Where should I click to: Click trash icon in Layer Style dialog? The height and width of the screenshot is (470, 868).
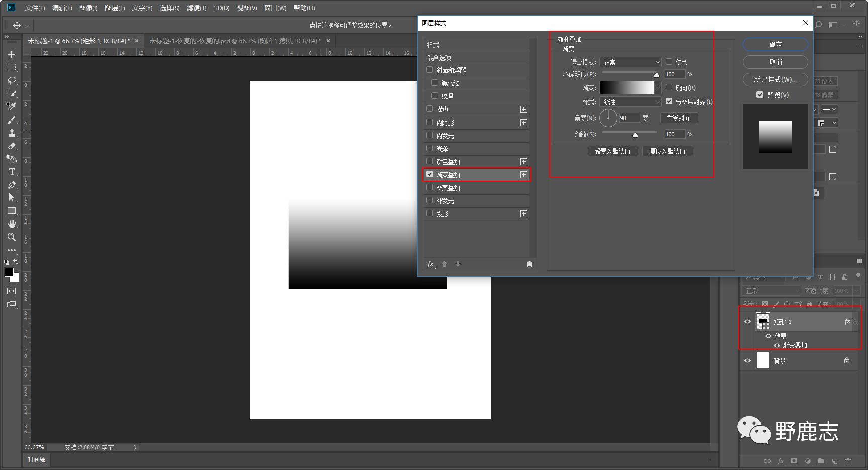(529, 264)
